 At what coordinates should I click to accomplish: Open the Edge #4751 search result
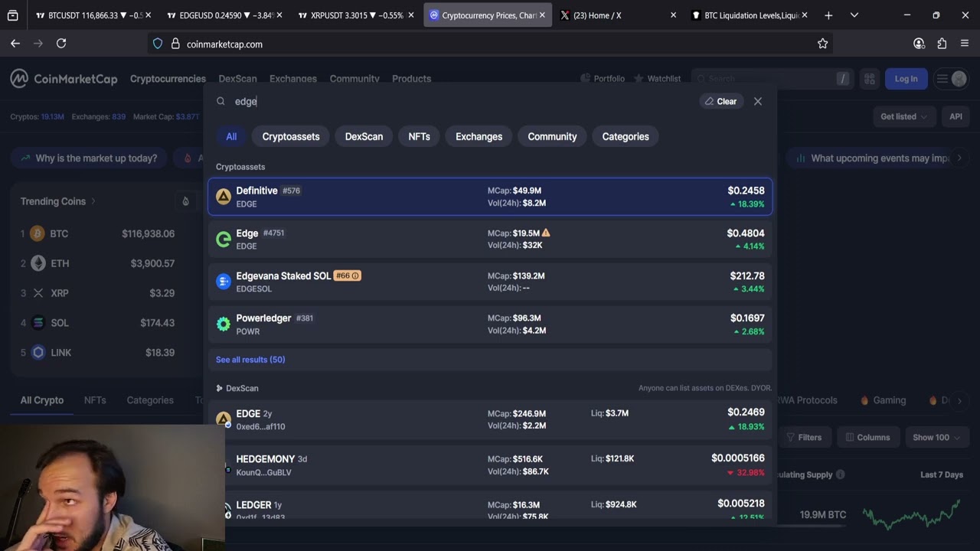coord(490,240)
